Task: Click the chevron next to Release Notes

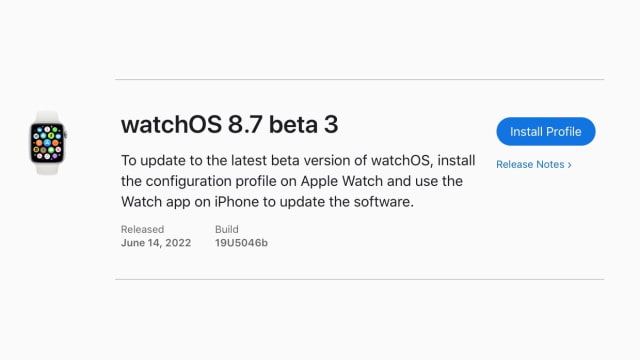Action: click(569, 165)
